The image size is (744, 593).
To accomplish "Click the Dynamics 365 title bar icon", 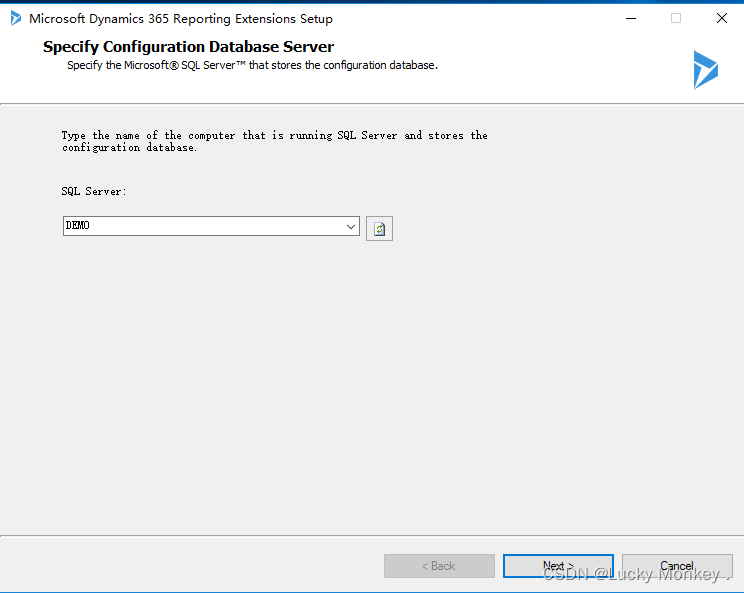I will (x=16, y=19).
